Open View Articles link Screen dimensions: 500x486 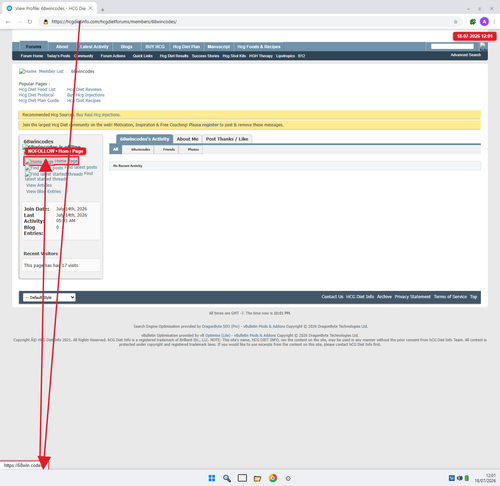(39, 185)
